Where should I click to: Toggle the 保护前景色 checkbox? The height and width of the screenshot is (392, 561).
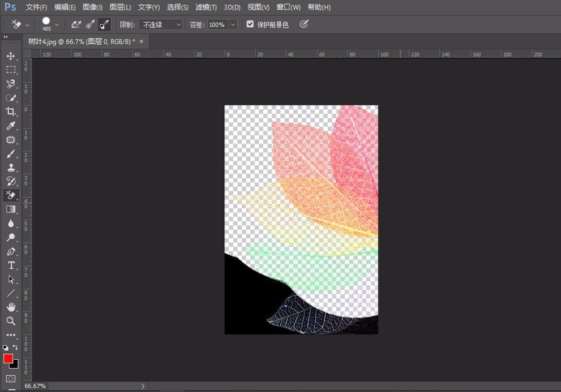(250, 24)
